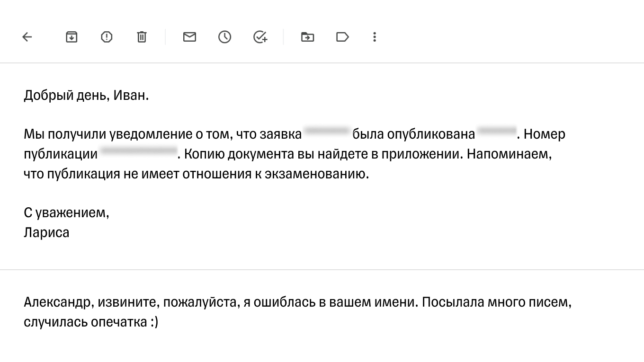Mark the email as unread
This screenshot has width=644, height=362.
click(189, 37)
